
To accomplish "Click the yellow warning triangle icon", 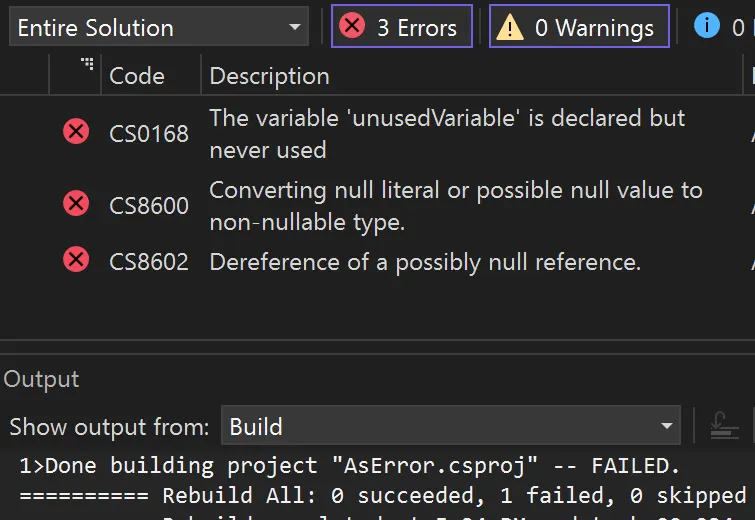I will pos(509,27).
